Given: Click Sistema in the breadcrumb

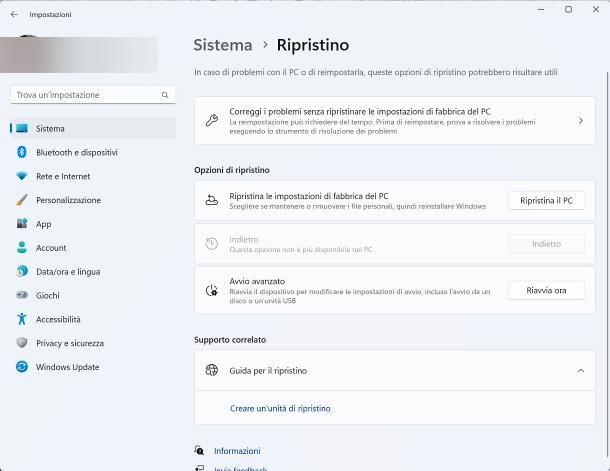Looking at the screenshot, I should [223, 45].
